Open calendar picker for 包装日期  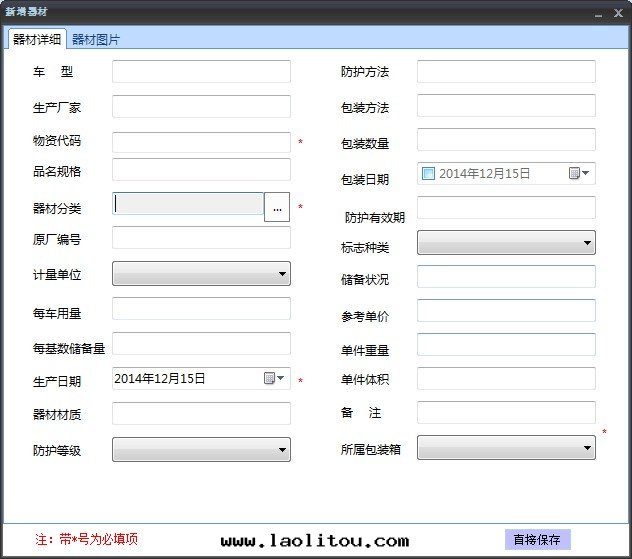579,174
